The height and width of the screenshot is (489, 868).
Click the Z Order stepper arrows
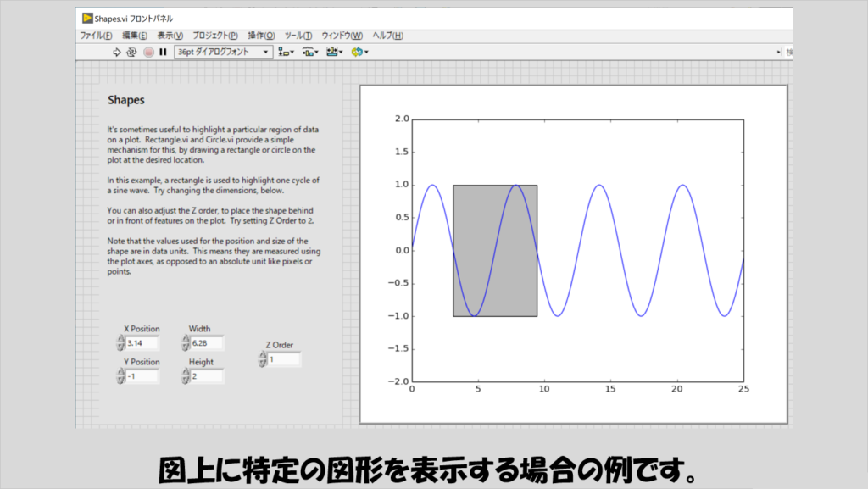pos(262,359)
